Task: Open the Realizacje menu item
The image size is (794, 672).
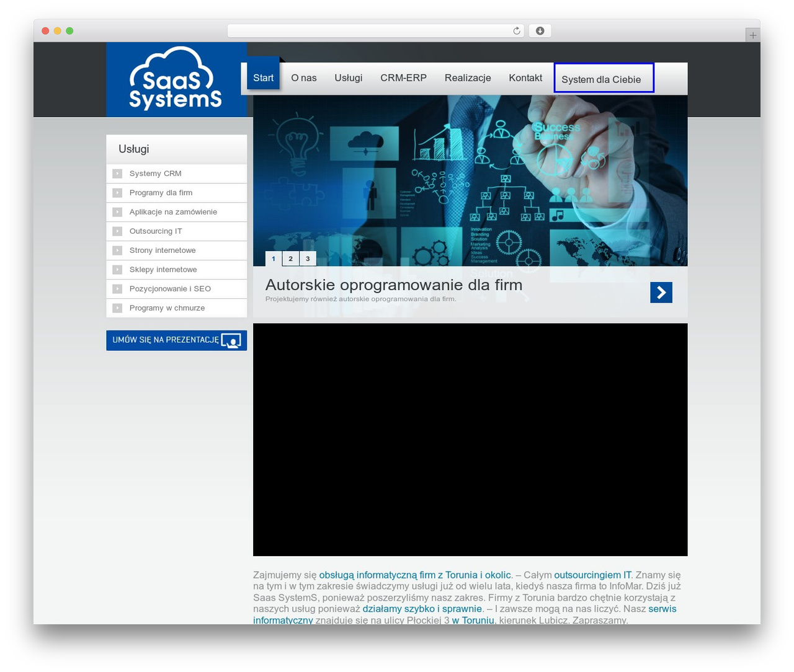Action: 468,77
